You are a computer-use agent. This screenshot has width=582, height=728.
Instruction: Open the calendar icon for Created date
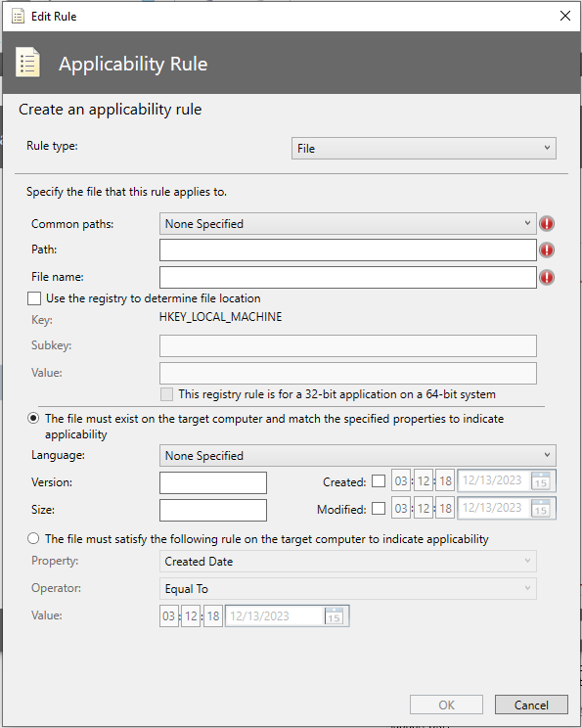click(x=541, y=481)
